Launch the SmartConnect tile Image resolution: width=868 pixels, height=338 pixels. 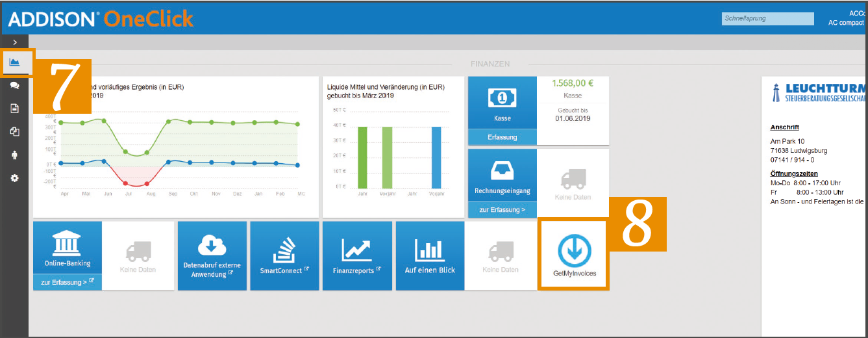284,255
